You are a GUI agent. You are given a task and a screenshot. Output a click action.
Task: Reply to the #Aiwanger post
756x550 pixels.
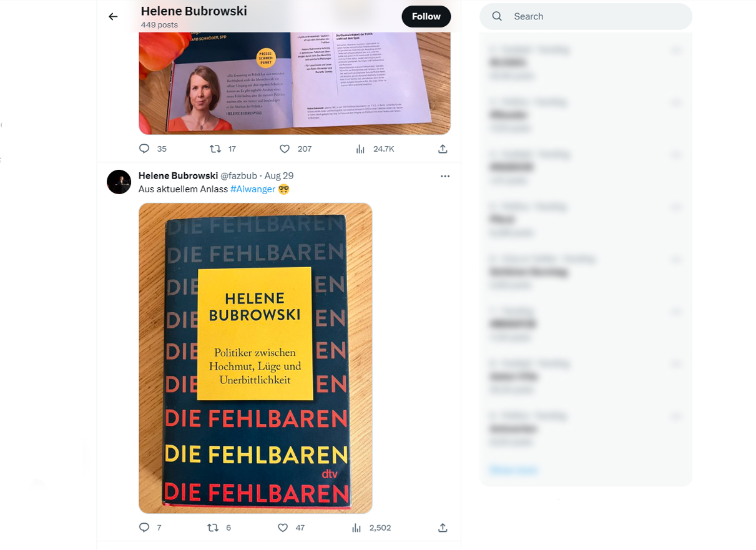coord(144,528)
